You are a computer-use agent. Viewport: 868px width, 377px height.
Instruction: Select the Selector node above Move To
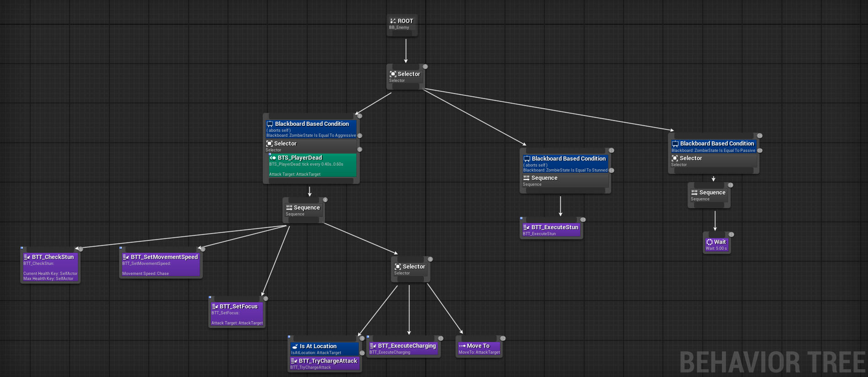pos(410,269)
